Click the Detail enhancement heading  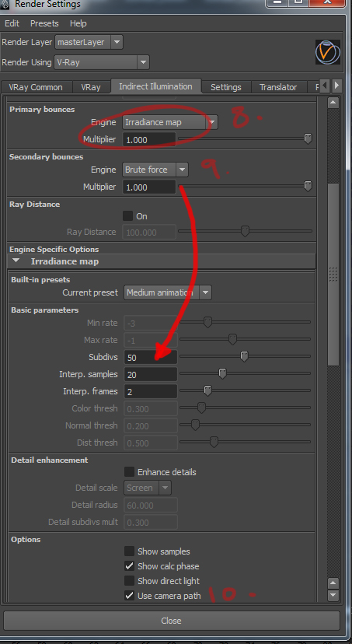pyautogui.click(x=49, y=460)
